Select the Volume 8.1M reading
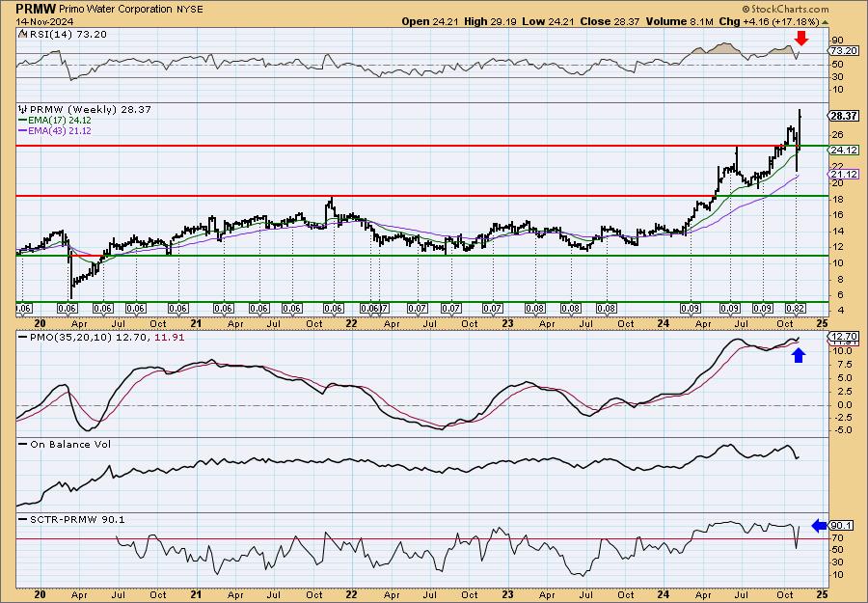 coord(680,21)
